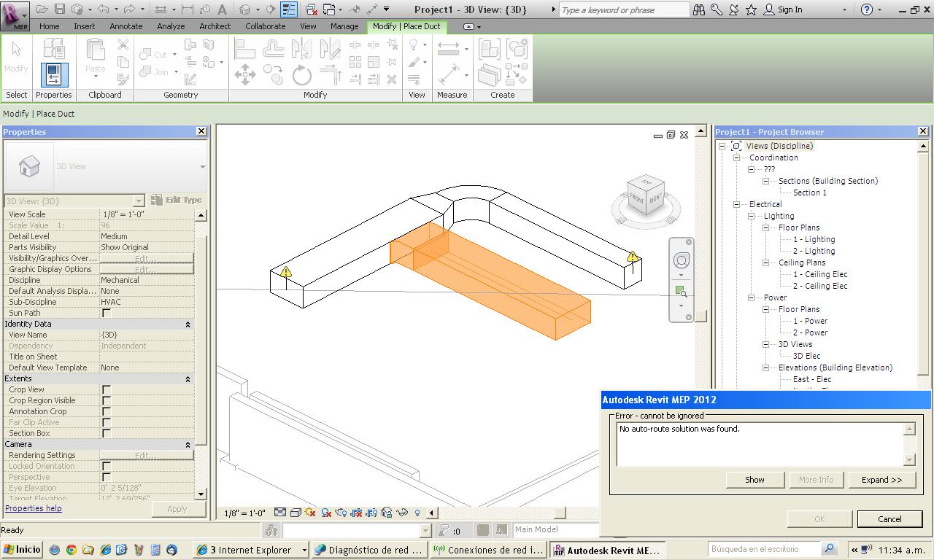Open the 3D View type selector dropdown
934x560 pixels.
(x=202, y=167)
